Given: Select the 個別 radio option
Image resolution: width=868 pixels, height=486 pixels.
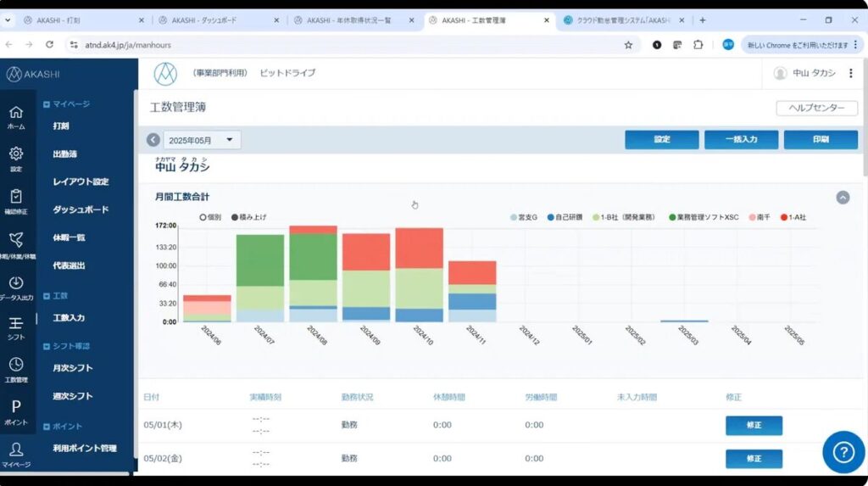Looking at the screenshot, I should click(203, 217).
